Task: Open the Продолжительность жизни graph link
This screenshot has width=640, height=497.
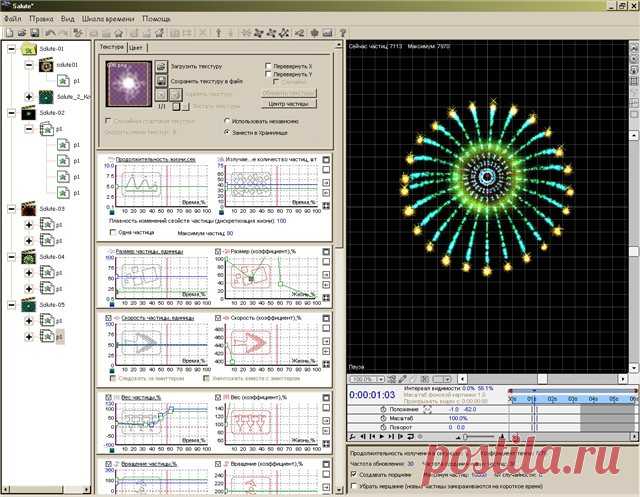Action: coord(156,160)
